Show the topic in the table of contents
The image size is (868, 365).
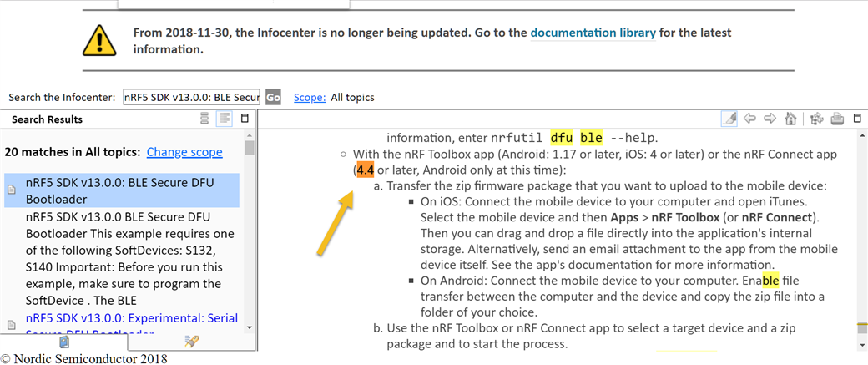point(815,119)
